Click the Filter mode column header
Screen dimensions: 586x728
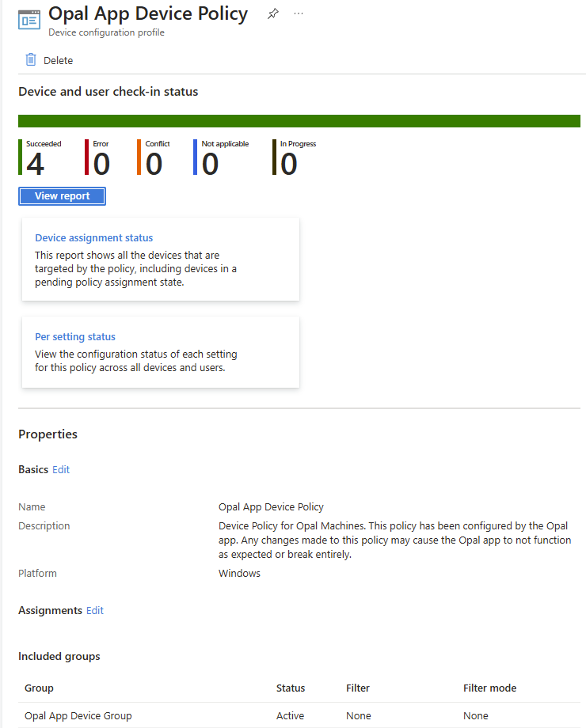pos(489,688)
